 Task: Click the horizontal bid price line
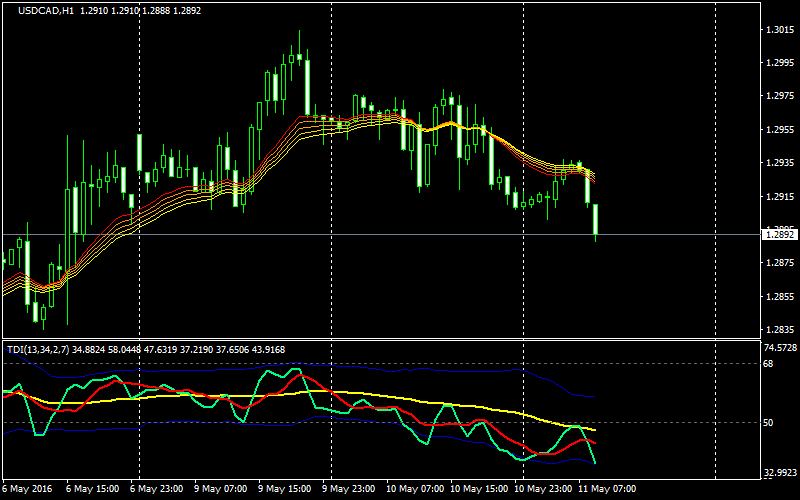coord(400,235)
